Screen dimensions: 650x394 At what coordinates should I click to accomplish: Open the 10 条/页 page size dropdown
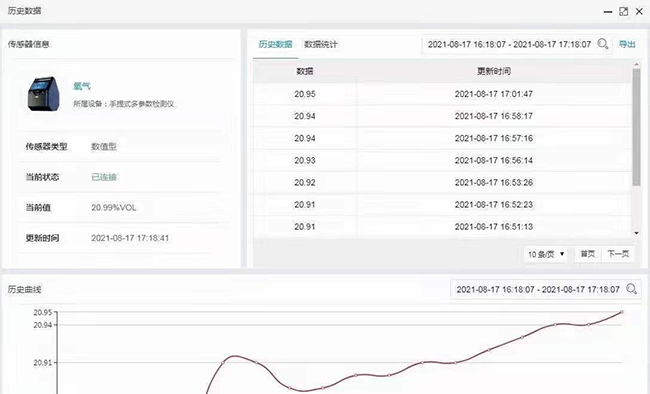point(546,254)
